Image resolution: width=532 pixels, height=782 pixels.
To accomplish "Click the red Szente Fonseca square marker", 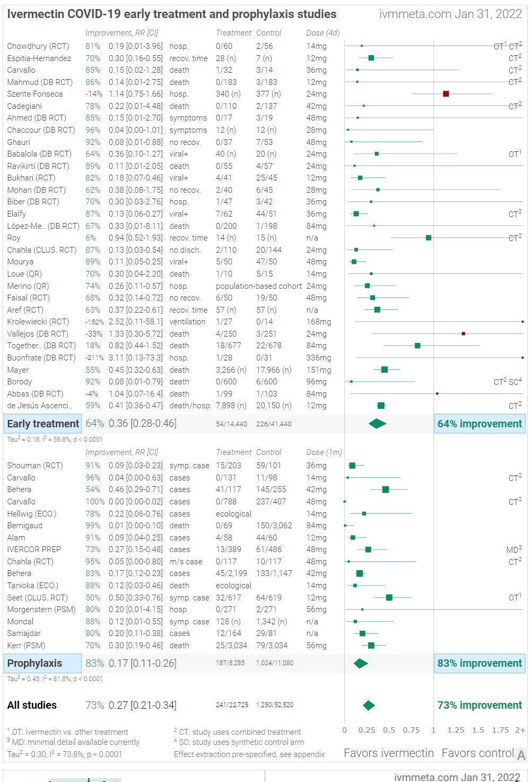I will (446, 94).
